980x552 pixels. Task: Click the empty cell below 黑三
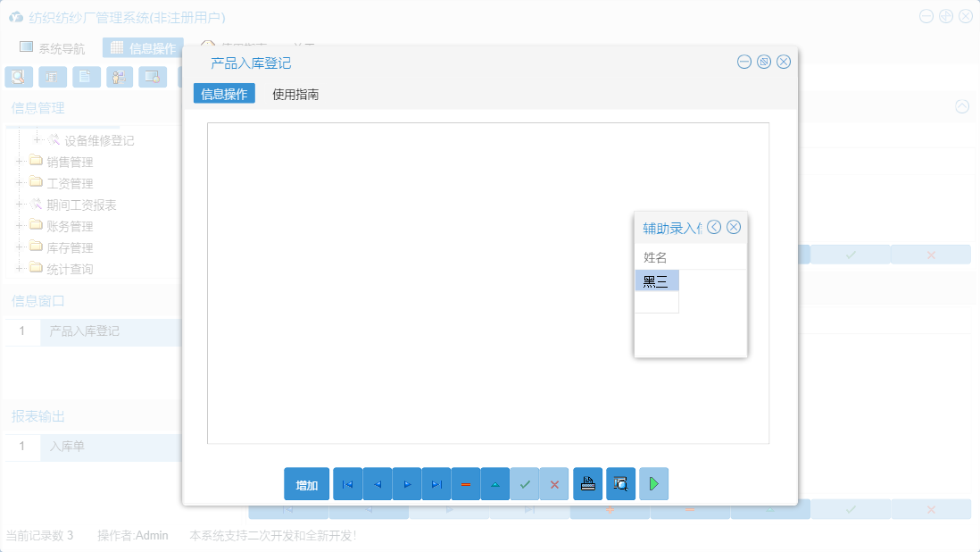click(x=656, y=302)
